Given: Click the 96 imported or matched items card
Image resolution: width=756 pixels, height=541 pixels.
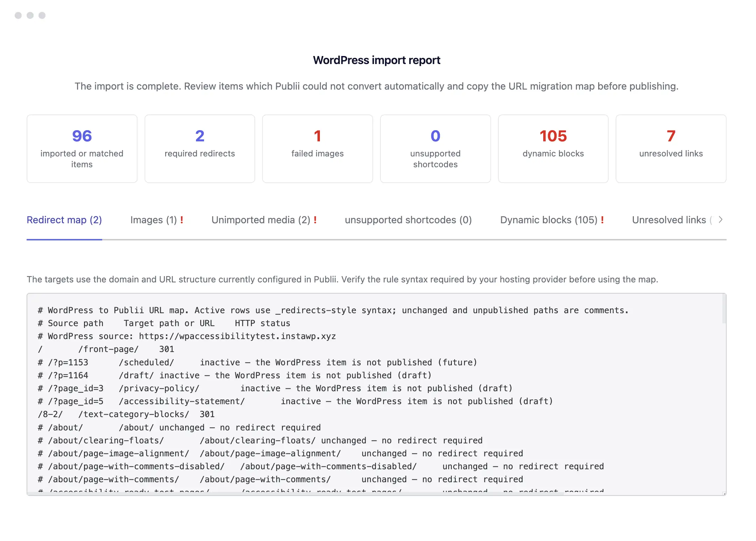Looking at the screenshot, I should [x=82, y=149].
